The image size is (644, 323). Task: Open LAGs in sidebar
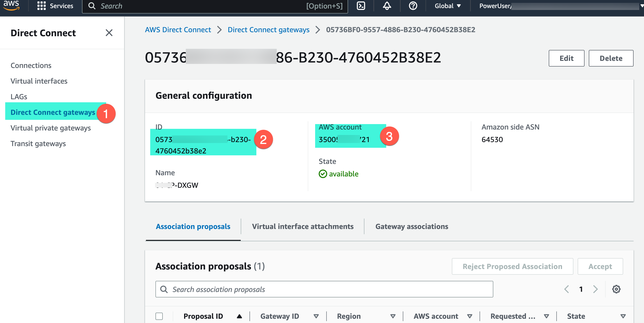[x=19, y=97]
